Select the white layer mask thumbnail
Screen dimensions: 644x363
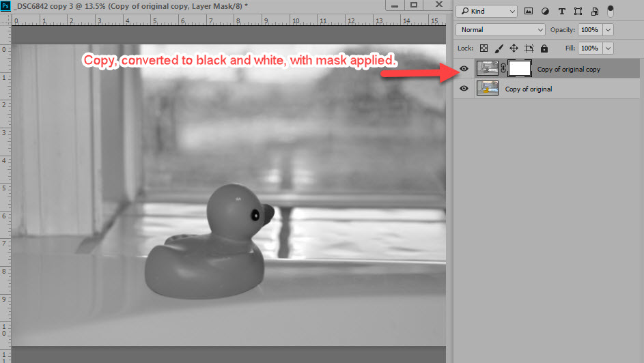pos(520,68)
